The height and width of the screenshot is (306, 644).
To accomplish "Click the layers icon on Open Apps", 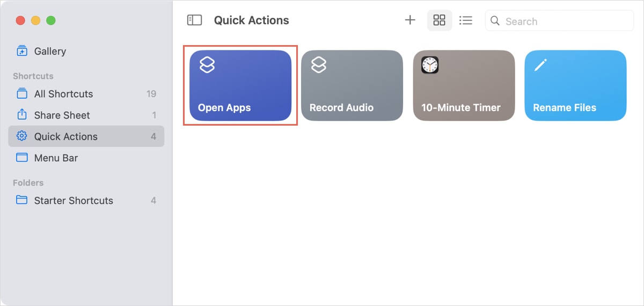I will click(207, 65).
